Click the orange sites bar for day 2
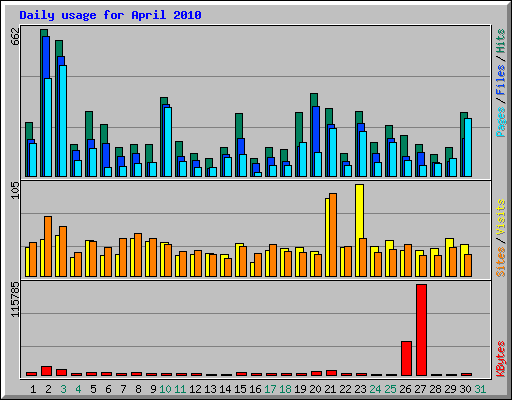The image size is (512, 400). pyautogui.click(x=48, y=247)
